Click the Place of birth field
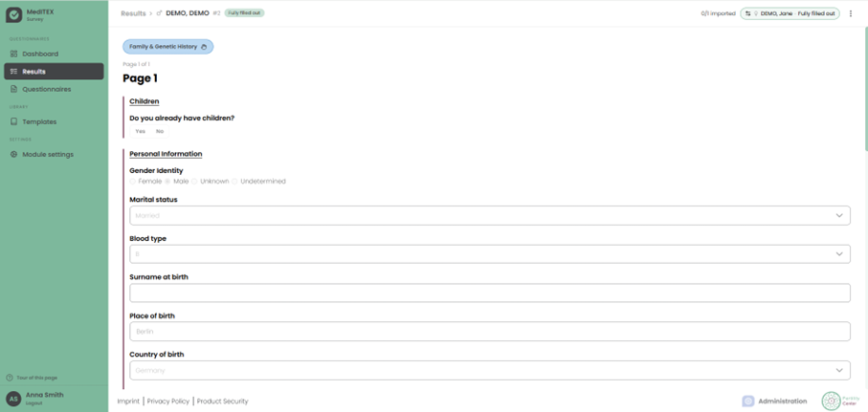Screen dimensions: 868x412 (490, 332)
